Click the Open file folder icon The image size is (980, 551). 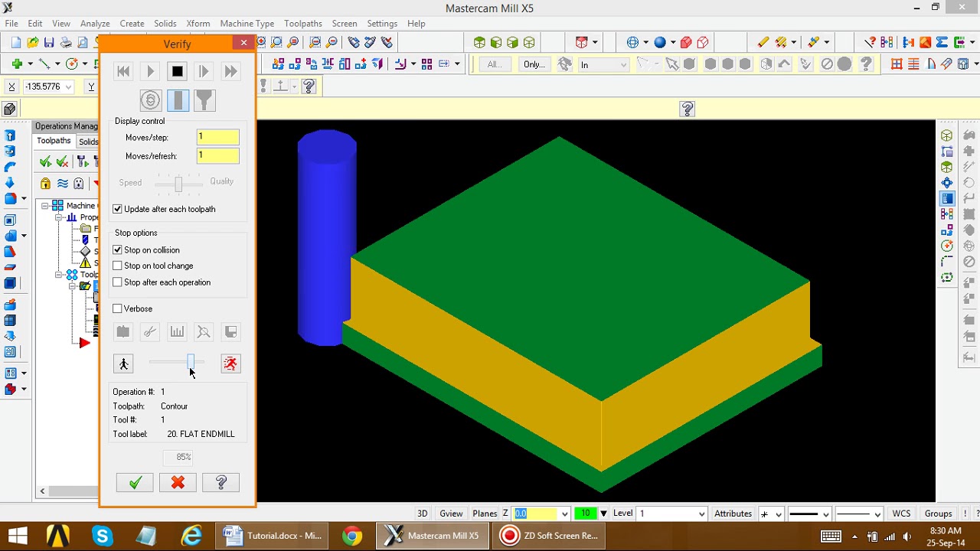32,43
